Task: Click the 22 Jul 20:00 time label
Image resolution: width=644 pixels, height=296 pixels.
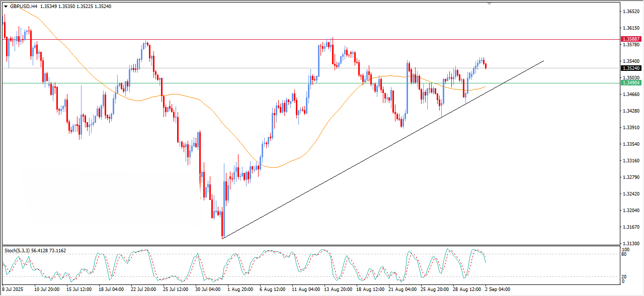Action: 143,289
